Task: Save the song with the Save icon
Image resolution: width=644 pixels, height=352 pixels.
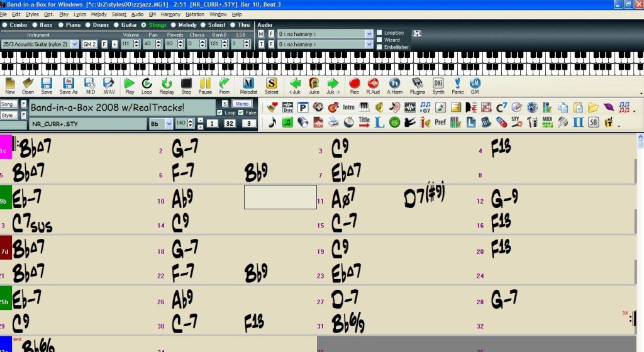Action: 47,85
